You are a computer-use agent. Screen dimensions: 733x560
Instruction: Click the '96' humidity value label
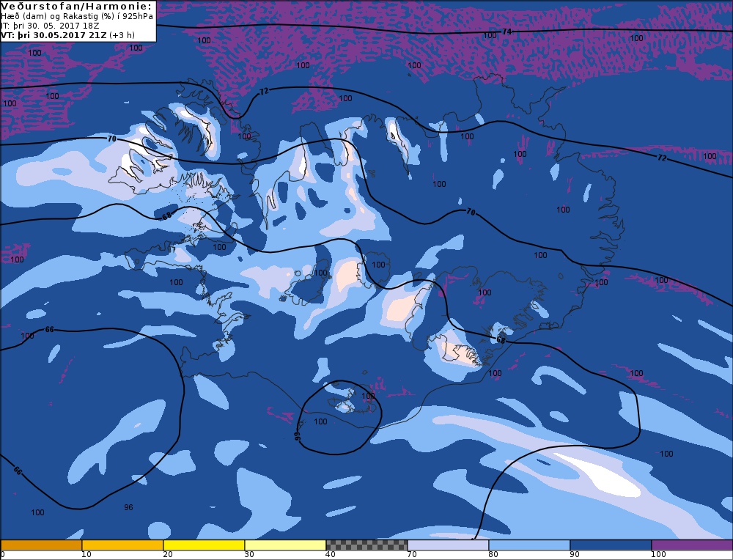(128, 507)
